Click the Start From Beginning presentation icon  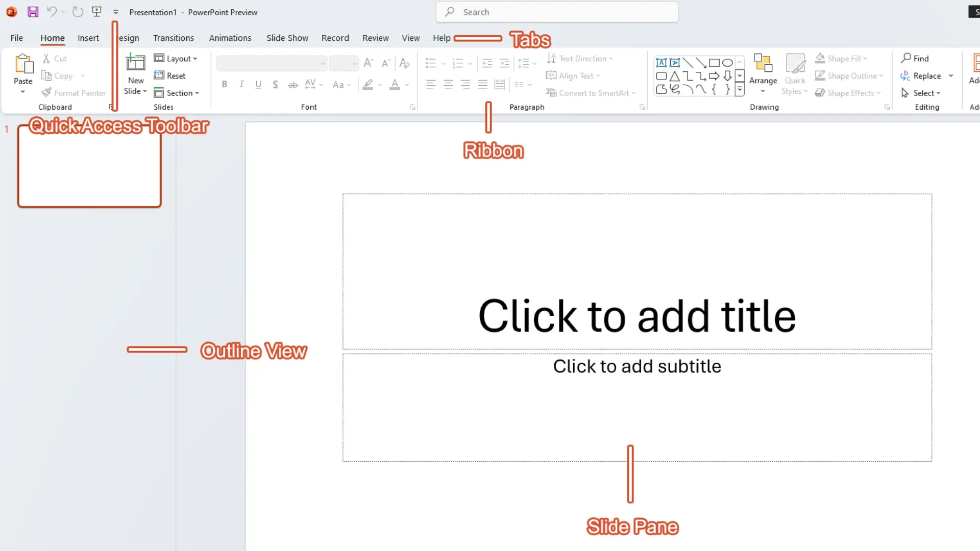pyautogui.click(x=96, y=12)
